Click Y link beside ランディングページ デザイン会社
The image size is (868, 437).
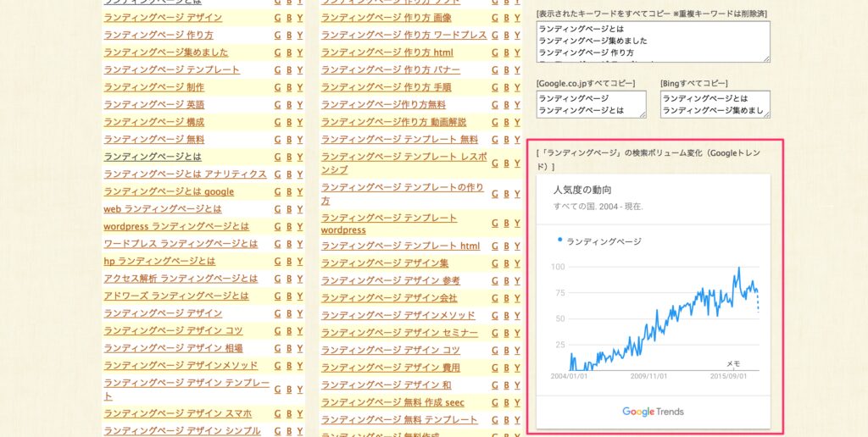(517, 298)
